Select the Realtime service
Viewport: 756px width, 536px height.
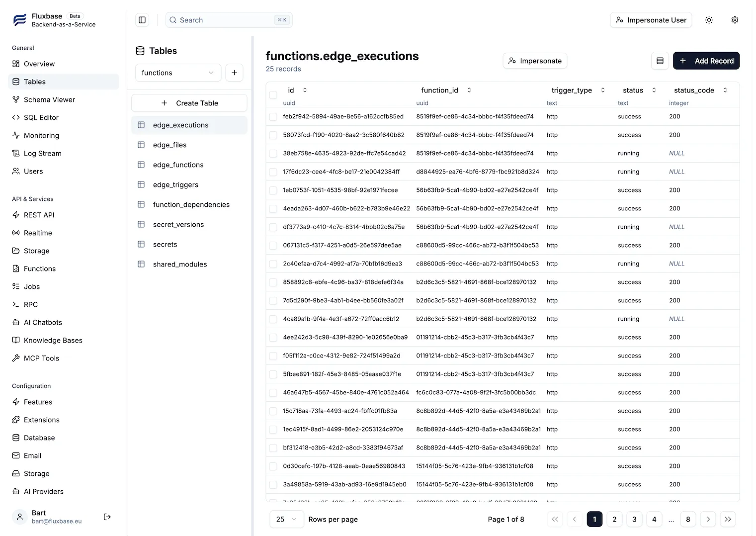click(x=38, y=233)
